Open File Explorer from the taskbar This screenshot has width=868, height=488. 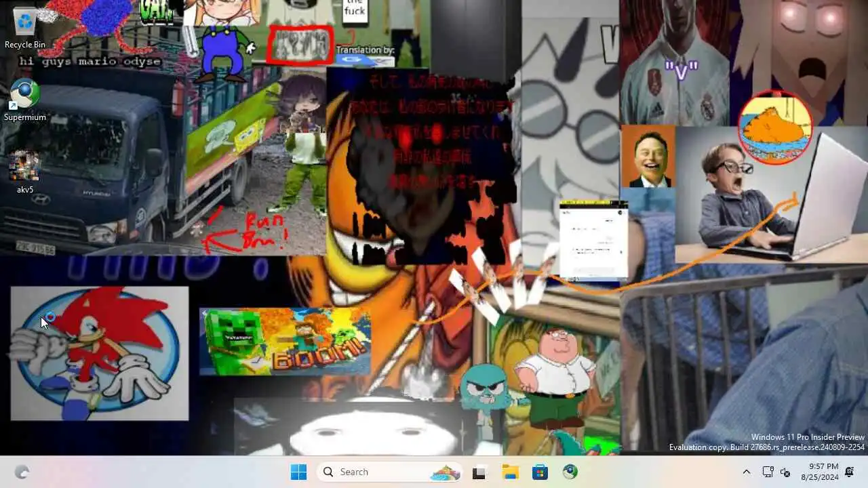point(510,472)
